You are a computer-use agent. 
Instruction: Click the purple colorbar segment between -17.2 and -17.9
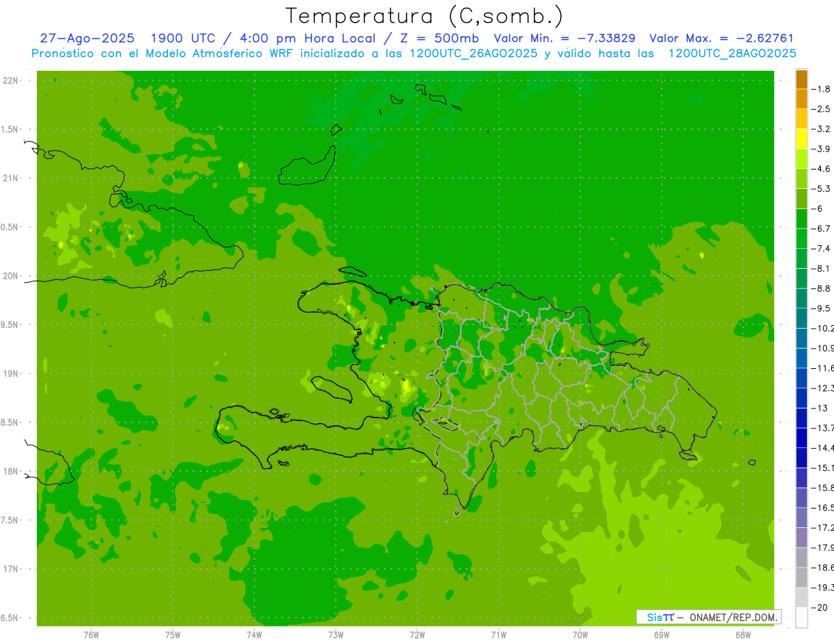801,537
